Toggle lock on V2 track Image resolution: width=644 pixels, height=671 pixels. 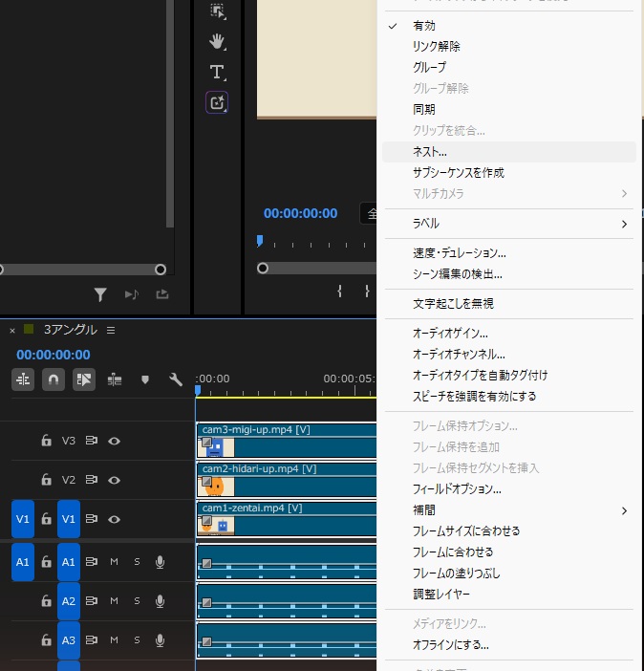click(x=46, y=480)
